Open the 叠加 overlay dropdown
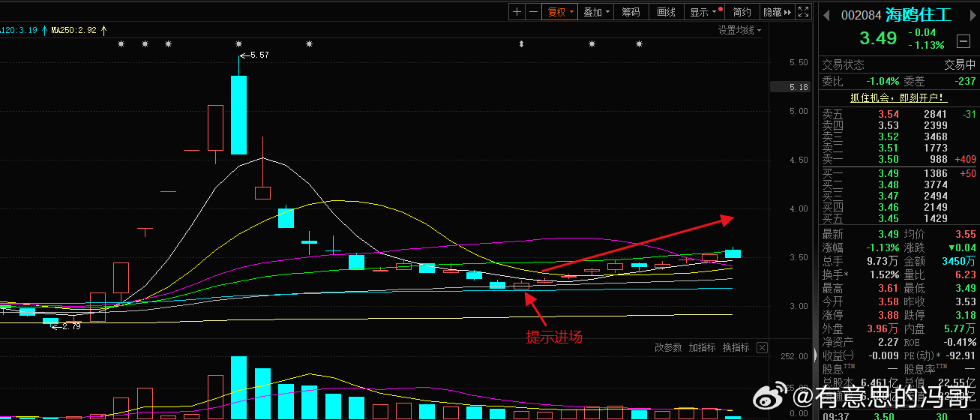This screenshot has width=980, height=420. (597, 11)
